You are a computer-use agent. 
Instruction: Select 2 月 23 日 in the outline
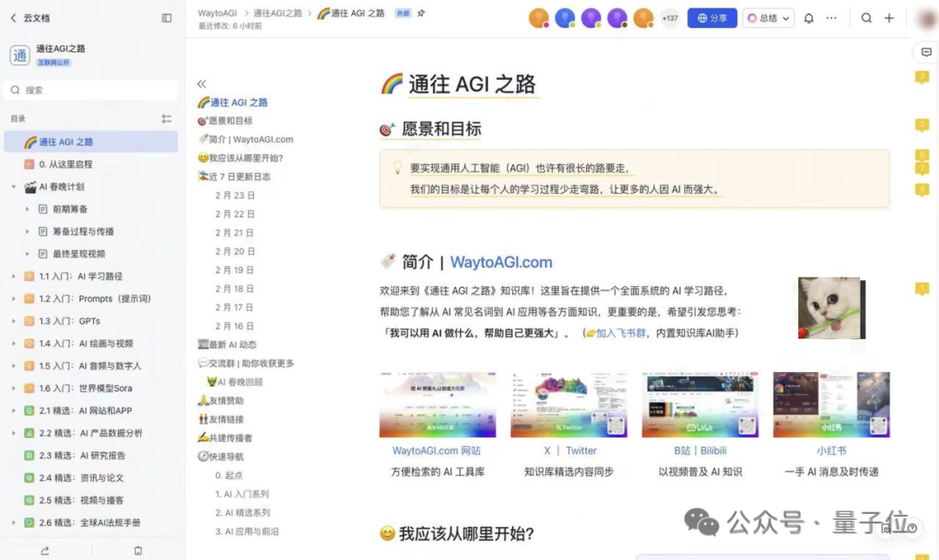coord(235,196)
